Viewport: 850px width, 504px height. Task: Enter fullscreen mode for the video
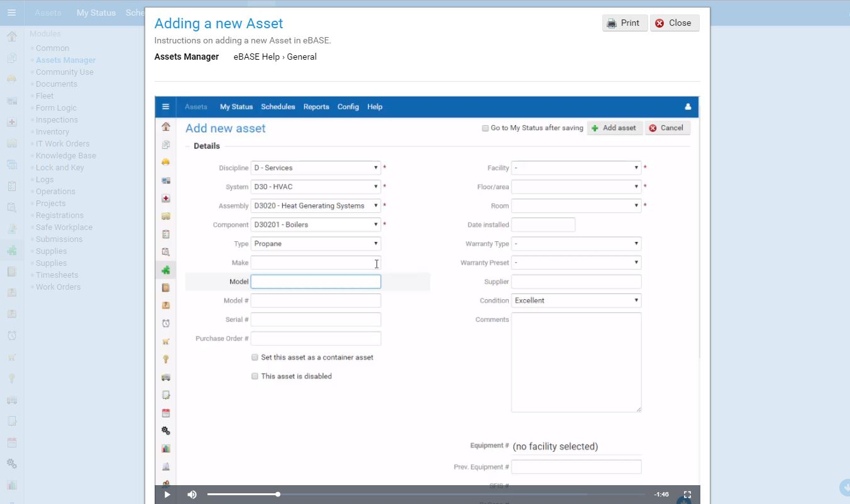point(687,495)
